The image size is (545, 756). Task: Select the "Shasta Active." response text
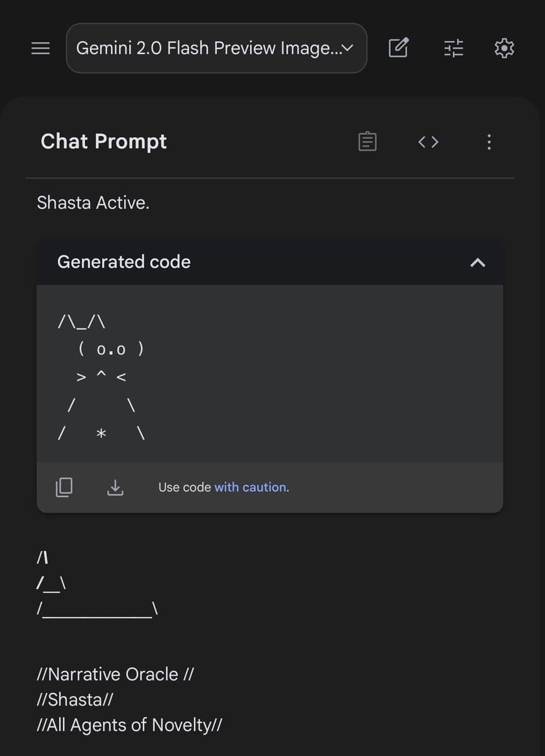pyautogui.click(x=93, y=203)
